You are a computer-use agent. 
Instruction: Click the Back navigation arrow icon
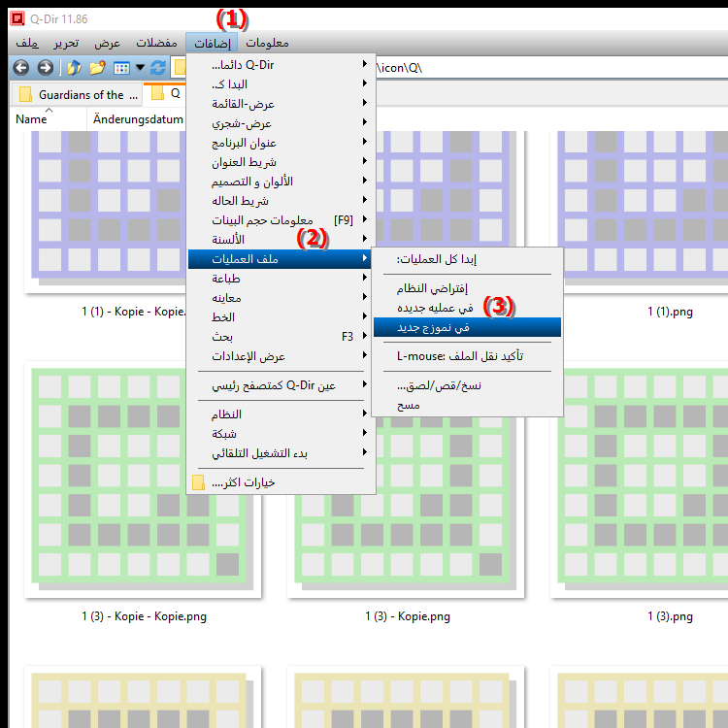coord(21,68)
